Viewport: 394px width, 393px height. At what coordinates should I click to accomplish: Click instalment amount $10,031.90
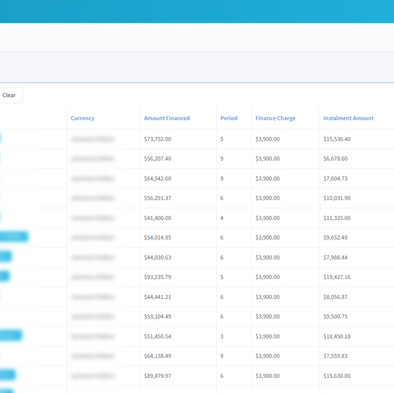coord(337,198)
